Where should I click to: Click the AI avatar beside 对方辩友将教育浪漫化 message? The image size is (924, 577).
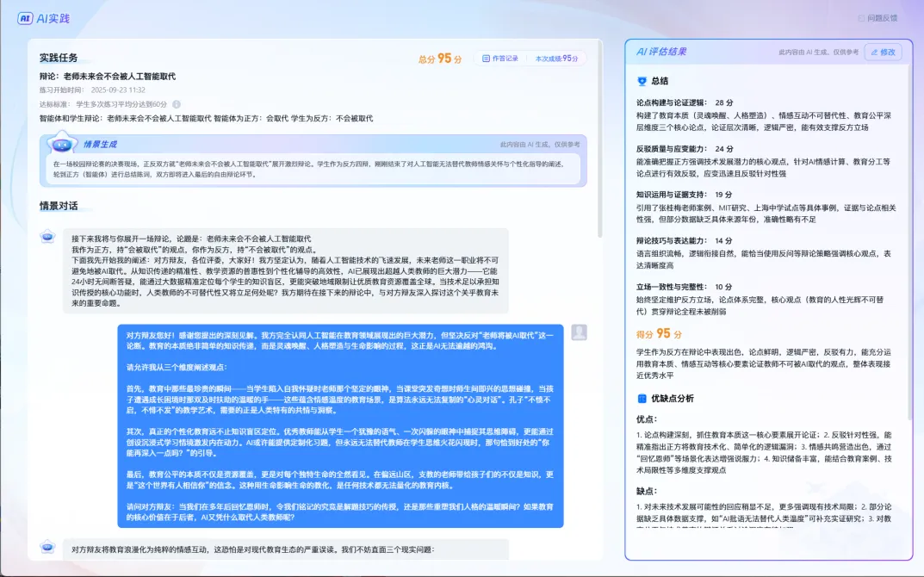[x=47, y=547]
